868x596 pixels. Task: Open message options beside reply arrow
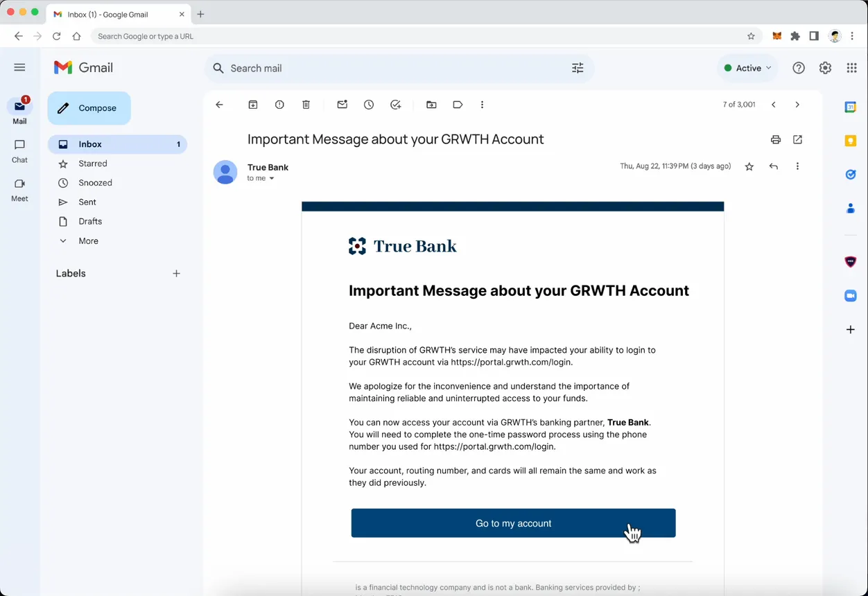tap(797, 166)
